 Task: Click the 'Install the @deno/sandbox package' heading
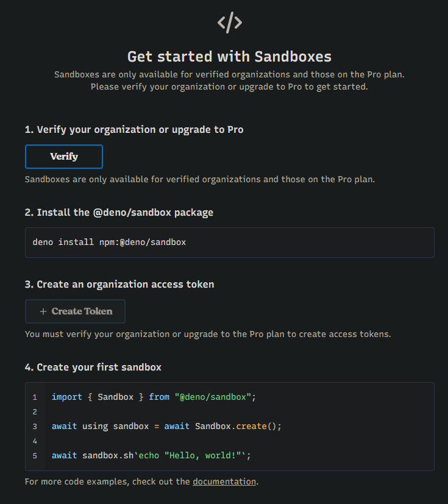tap(119, 213)
